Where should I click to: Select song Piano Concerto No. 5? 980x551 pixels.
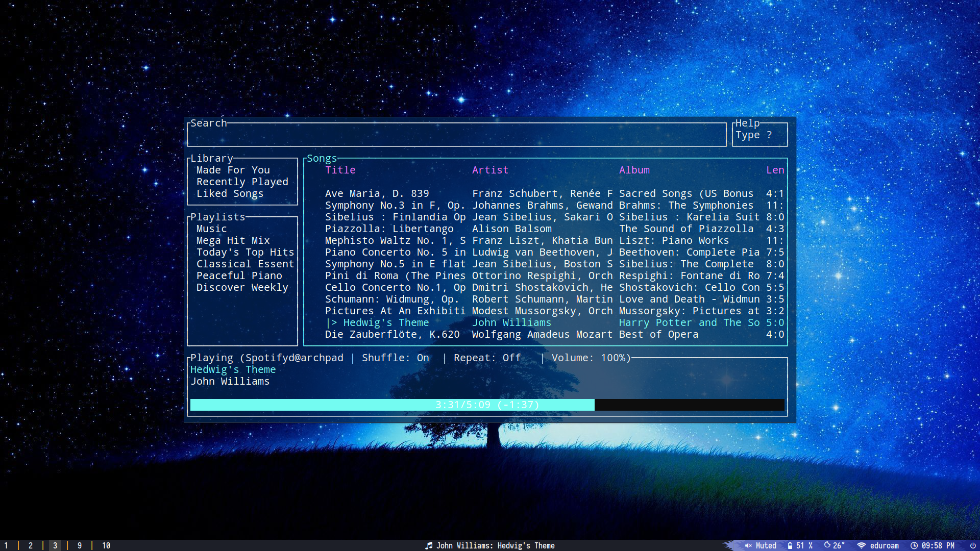pos(395,252)
